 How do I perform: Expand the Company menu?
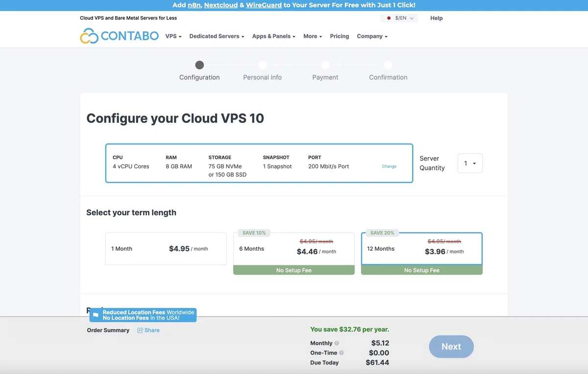[x=372, y=36]
